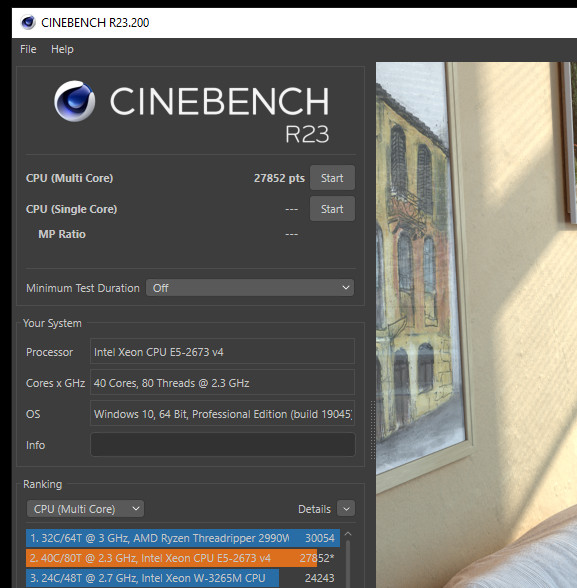577x588 pixels.
Task: Start the CPU Single Core test
Action: tap(332, 209)
